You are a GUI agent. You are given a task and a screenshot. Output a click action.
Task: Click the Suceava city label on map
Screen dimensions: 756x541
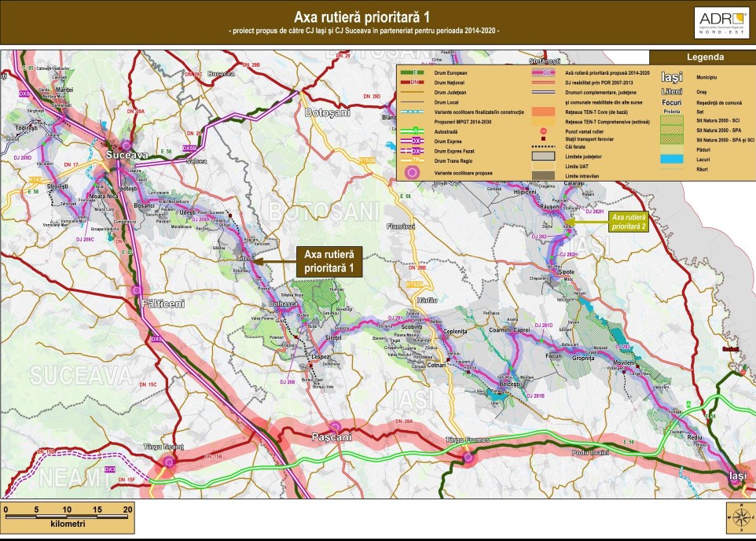[127, 156]
